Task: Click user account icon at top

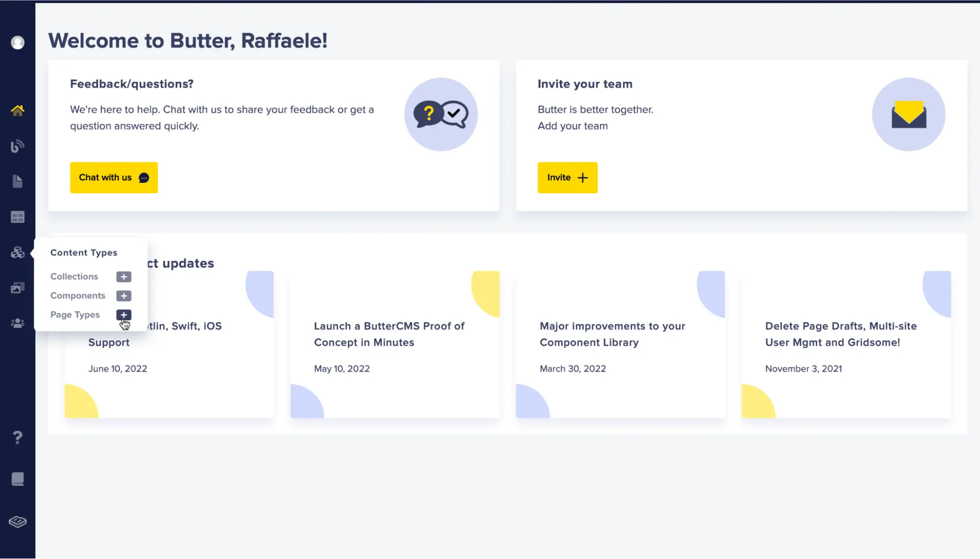Action: tap(18, 43)
